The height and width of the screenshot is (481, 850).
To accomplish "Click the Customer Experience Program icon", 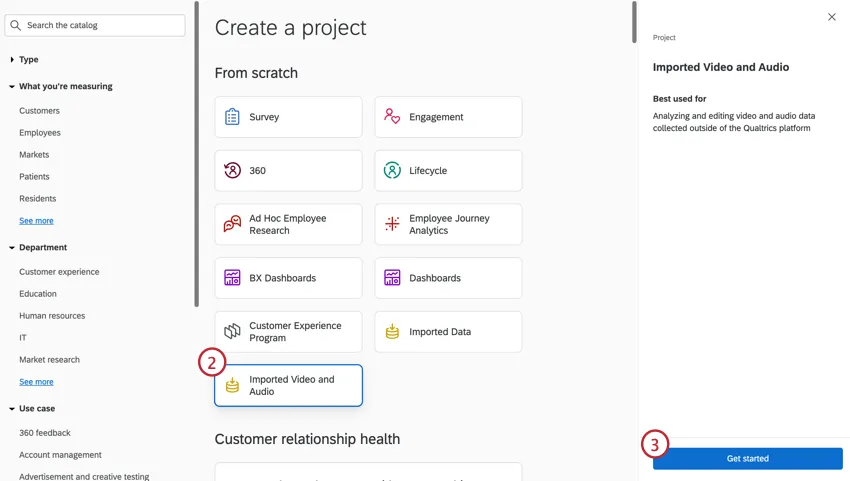I will [x=232, y=332].
